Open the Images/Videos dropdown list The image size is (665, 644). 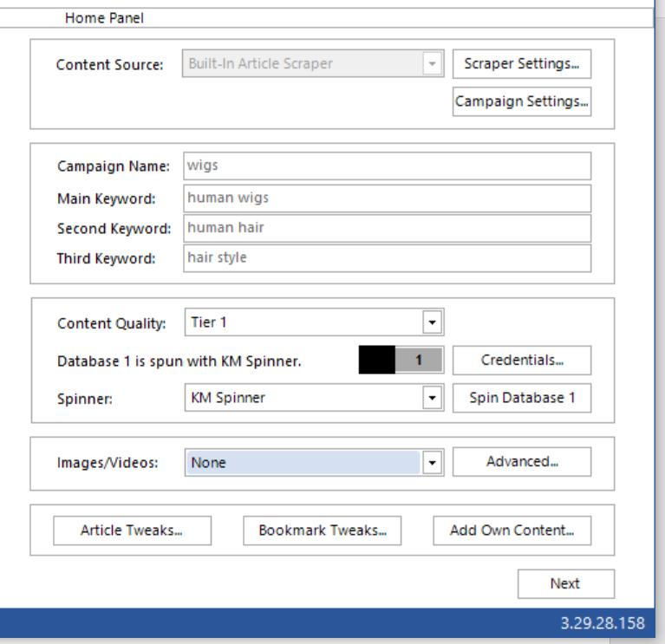312,462
